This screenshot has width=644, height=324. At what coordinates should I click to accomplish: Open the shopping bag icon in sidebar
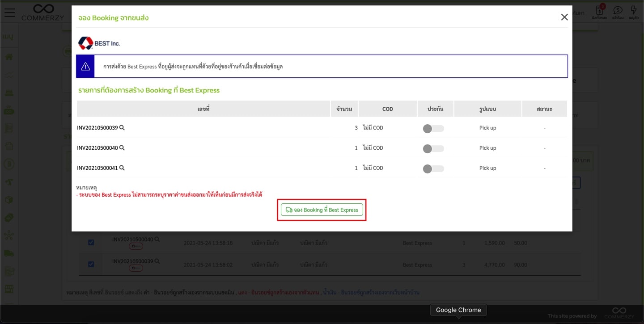[9, 147]
